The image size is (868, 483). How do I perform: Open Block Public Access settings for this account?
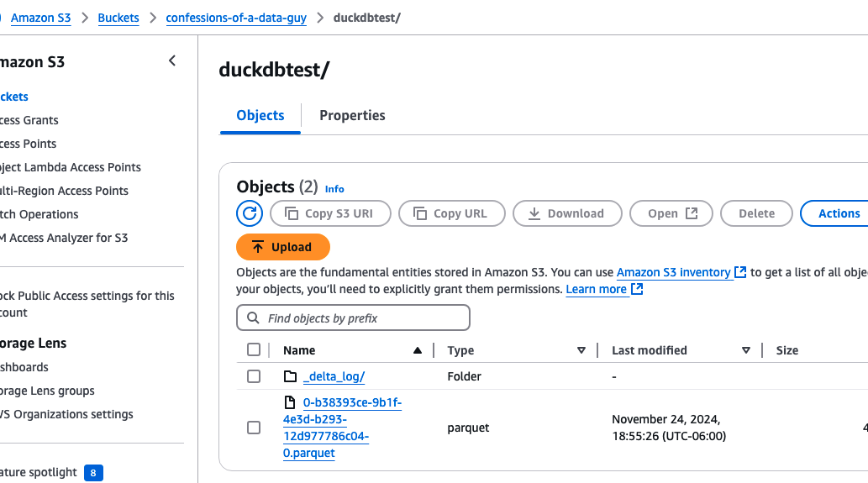tap(87, 304)
